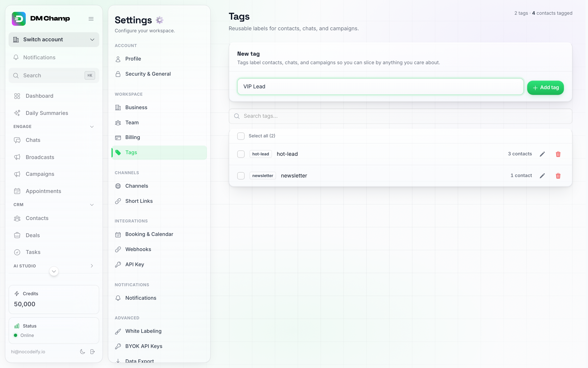The height and width of the screenshot is (368, 588).
Task: Click the '1 contact' count
Action: click(x=521, y=176)
